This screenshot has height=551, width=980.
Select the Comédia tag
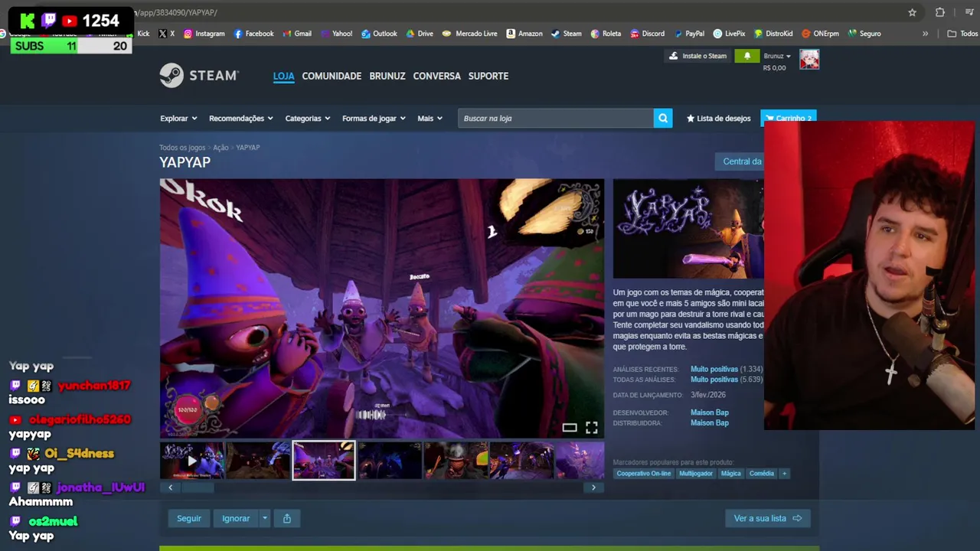762,474
